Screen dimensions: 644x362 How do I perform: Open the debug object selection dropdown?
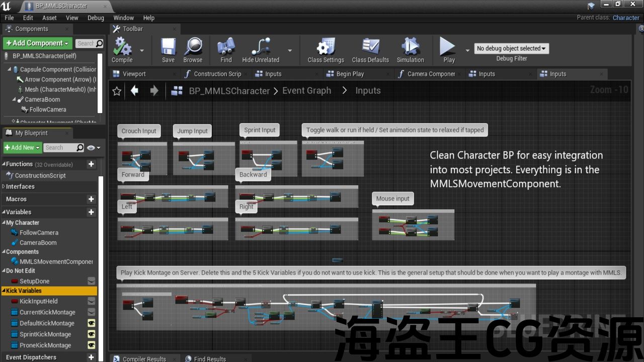point(511,48)
